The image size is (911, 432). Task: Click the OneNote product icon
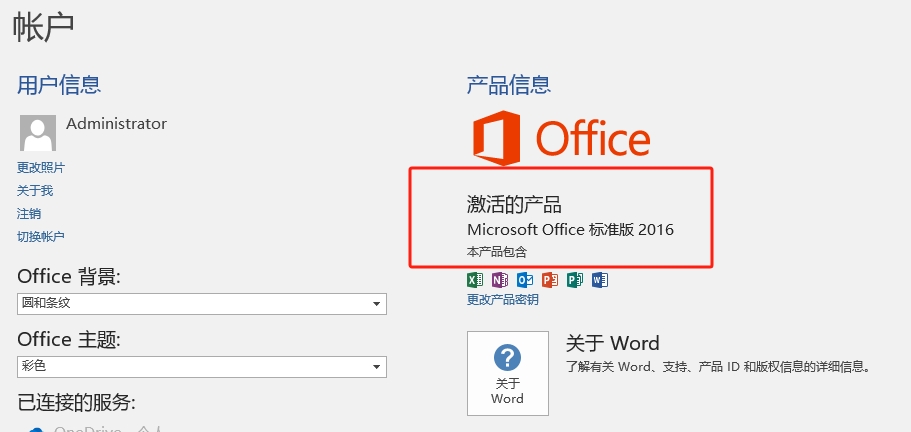point(500,280)
